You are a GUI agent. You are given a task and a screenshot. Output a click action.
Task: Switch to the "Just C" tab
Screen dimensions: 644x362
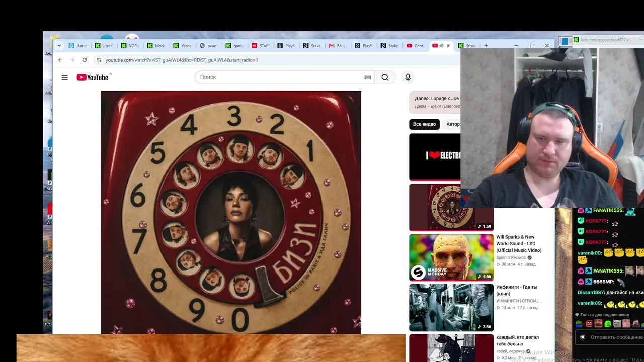[x=104, y=46]
